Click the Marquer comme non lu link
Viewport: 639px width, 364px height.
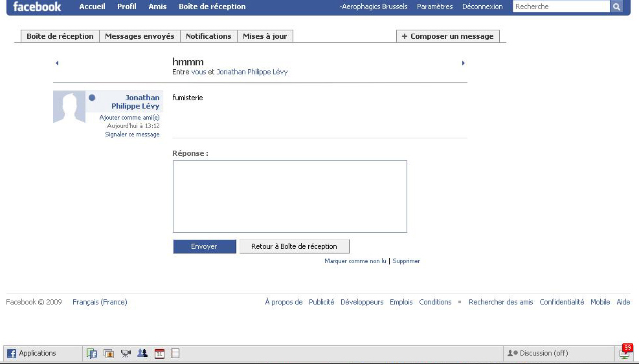355,261
